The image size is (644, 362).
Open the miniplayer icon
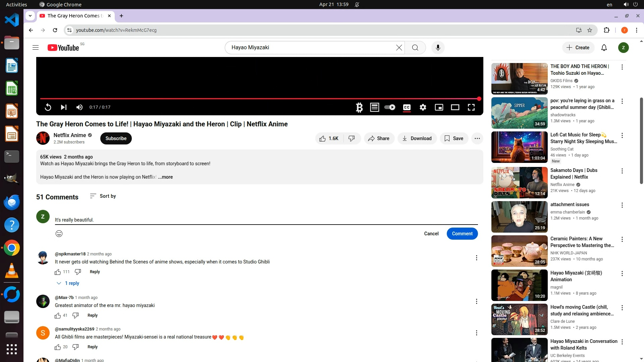click(x=439, y=107)
